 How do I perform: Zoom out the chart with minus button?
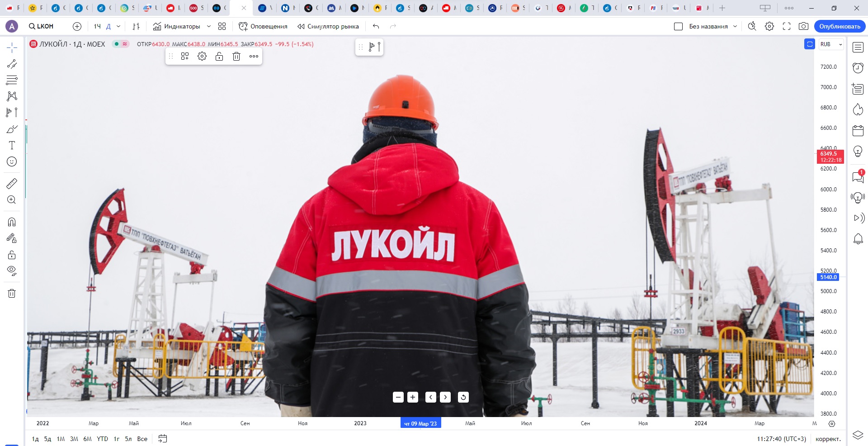398,397
